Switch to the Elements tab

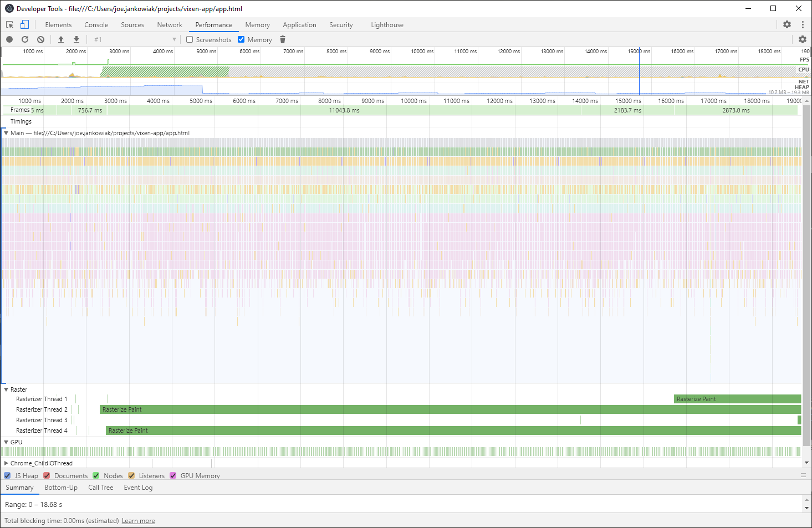click(x=58, y=25)
